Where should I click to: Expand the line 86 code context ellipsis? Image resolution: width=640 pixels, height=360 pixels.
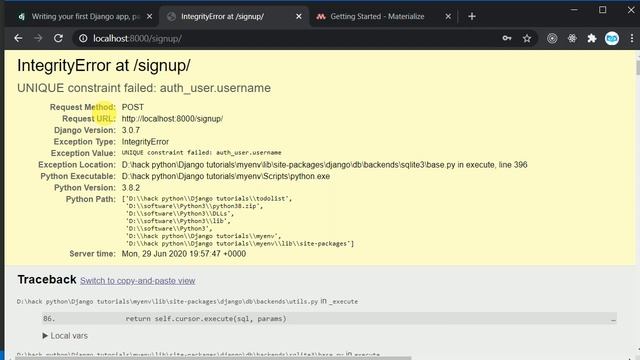tap(613, 319)
